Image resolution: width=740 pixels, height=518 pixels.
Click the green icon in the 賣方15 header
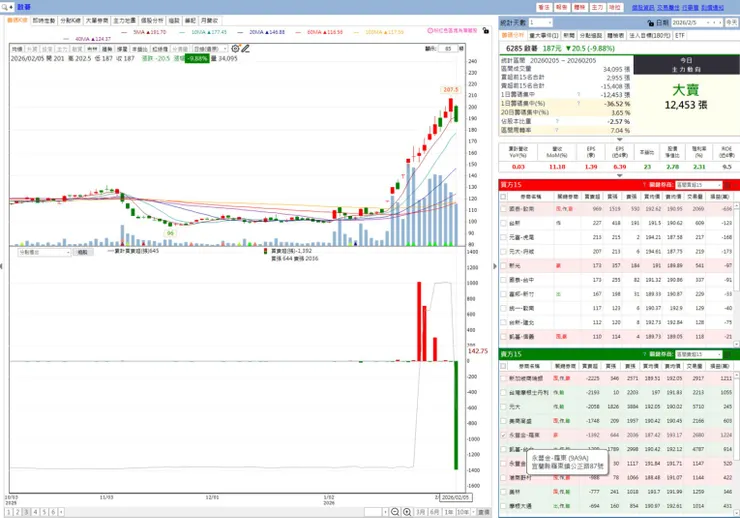[727, 354]
